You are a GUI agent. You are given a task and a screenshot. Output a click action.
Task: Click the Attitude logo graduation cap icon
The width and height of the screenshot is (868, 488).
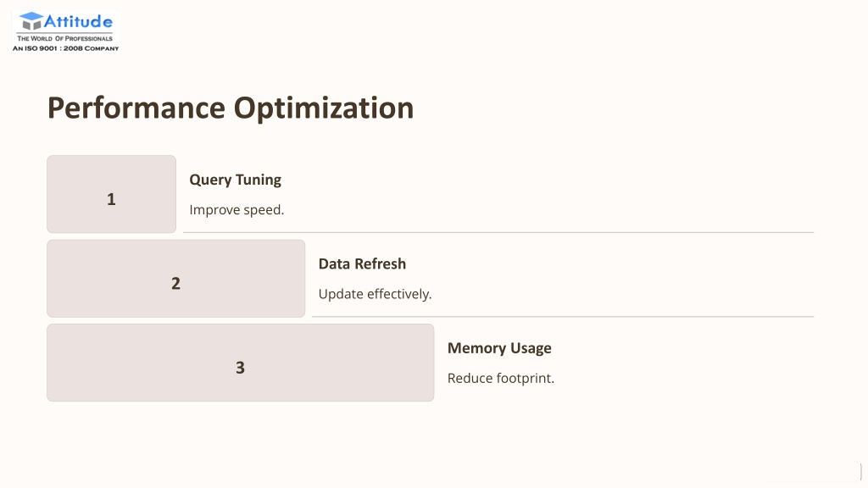[x=31, y=21]
